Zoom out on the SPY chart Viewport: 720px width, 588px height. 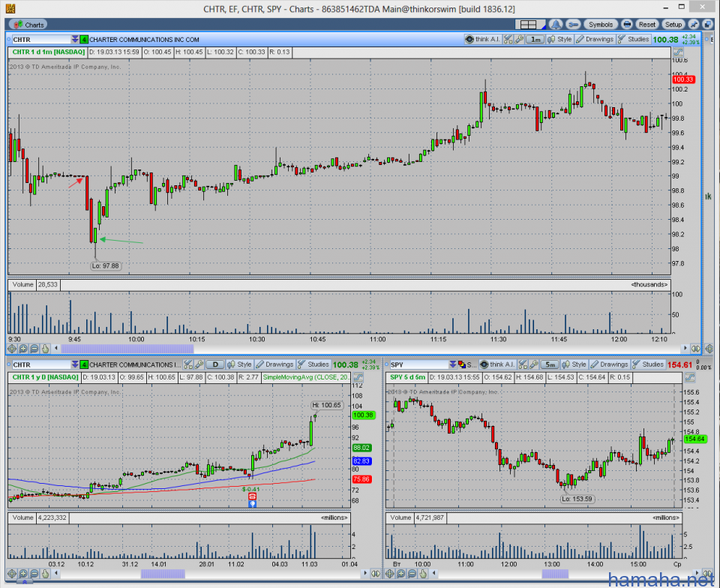pos(412,573)
